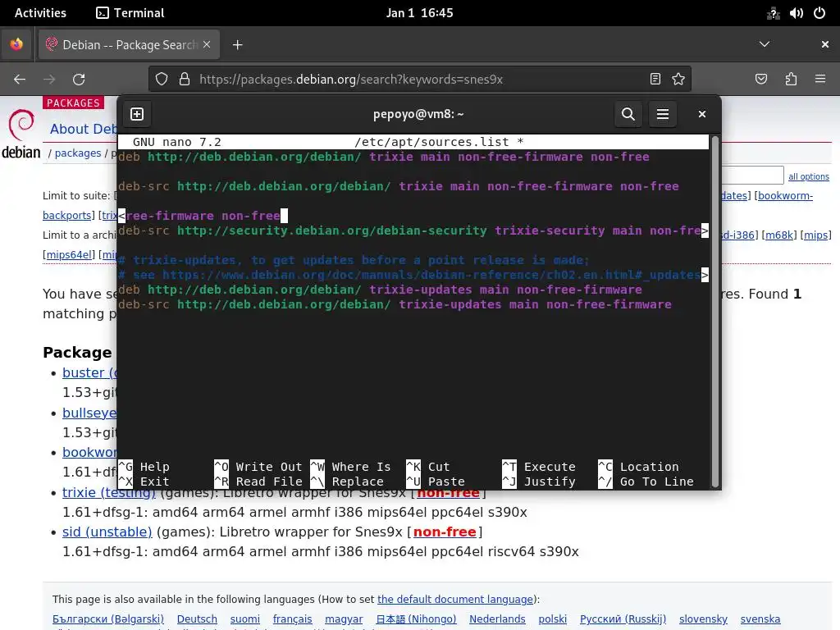
Task: Open the Terminal app menu in top bar
Action: click(x=130, y=13)
